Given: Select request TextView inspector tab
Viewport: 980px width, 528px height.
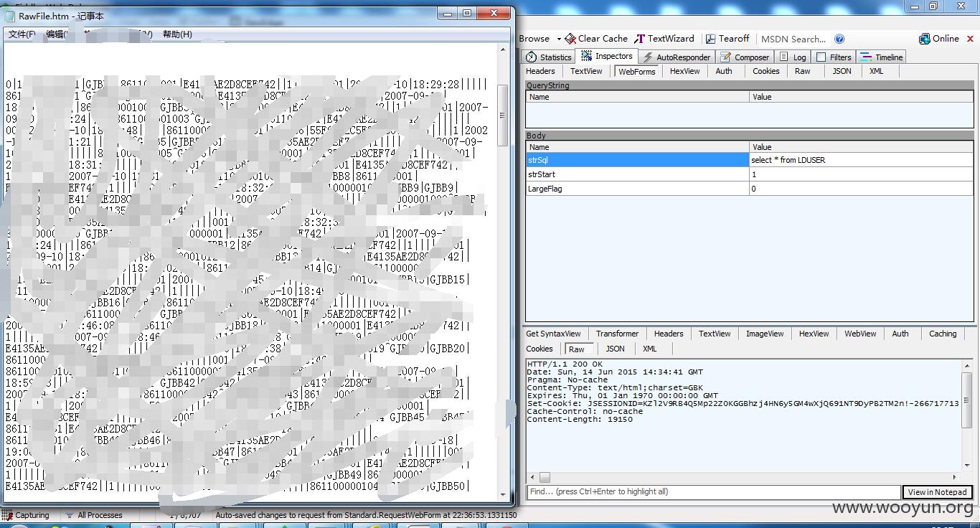Looking at the screenshot, I should (x=586, y=71).
